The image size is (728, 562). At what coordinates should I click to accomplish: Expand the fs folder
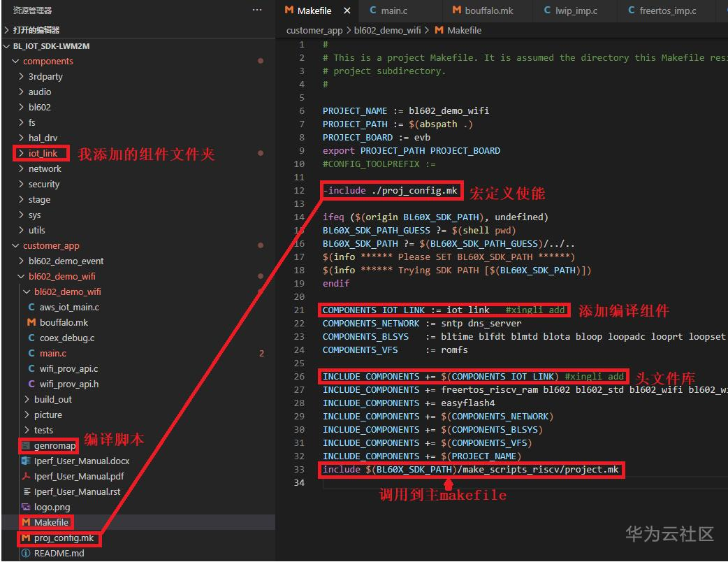tap(31, 122)
